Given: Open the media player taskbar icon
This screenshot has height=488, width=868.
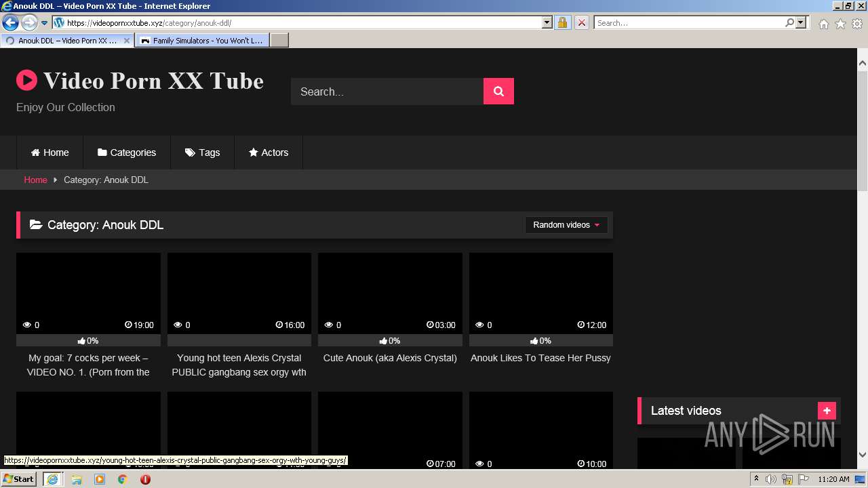Looking at the screenshot, I should [x=100, y=479].
